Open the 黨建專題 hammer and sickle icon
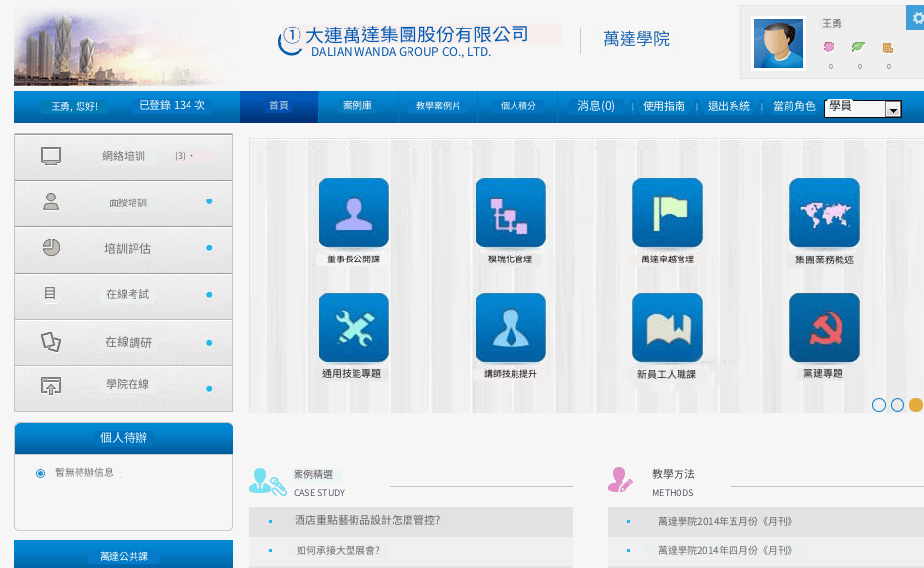 [825, 327]
